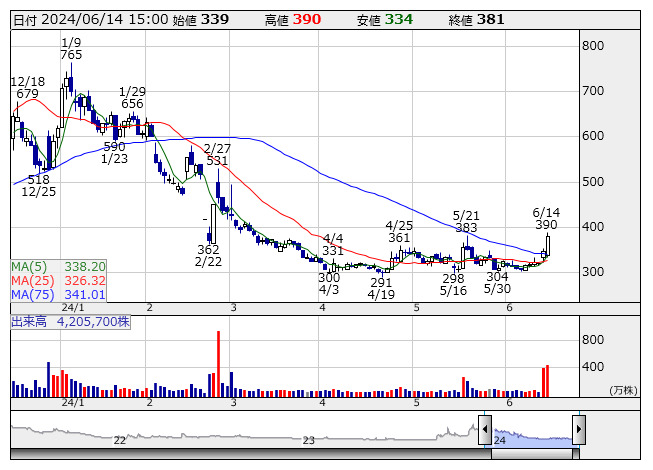
Task: Click the 6/14 390 latest high label
Action: tap(546, 219)
